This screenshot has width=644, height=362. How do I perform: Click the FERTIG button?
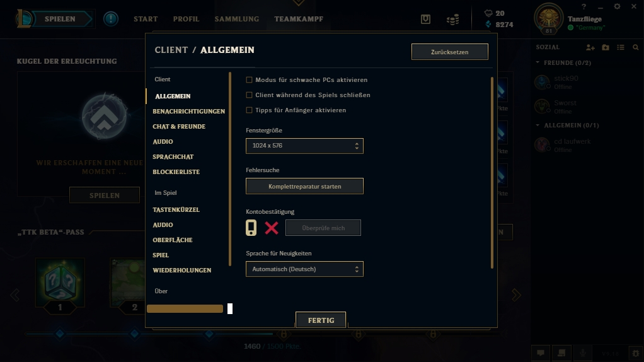point(321,320)
